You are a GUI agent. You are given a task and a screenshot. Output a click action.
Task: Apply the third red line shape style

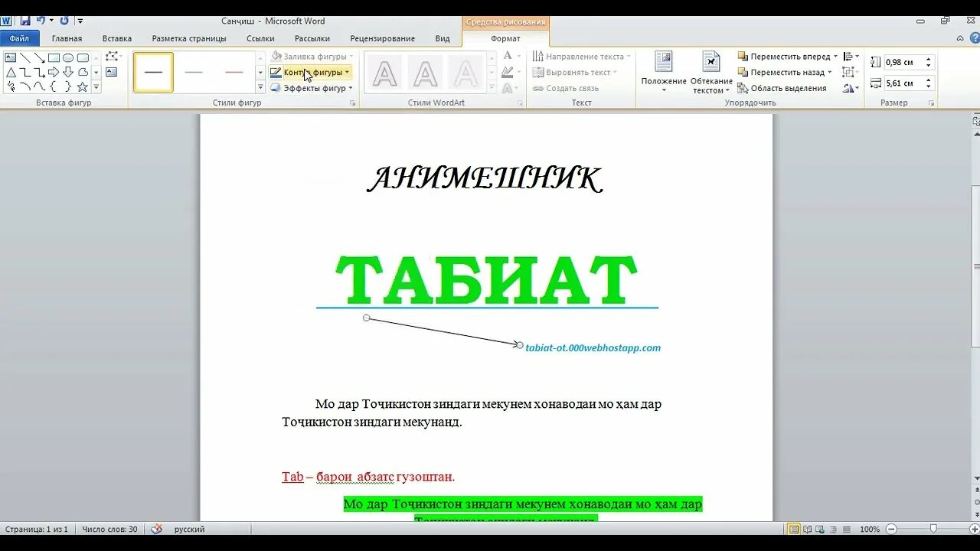(x=234, y=72)
